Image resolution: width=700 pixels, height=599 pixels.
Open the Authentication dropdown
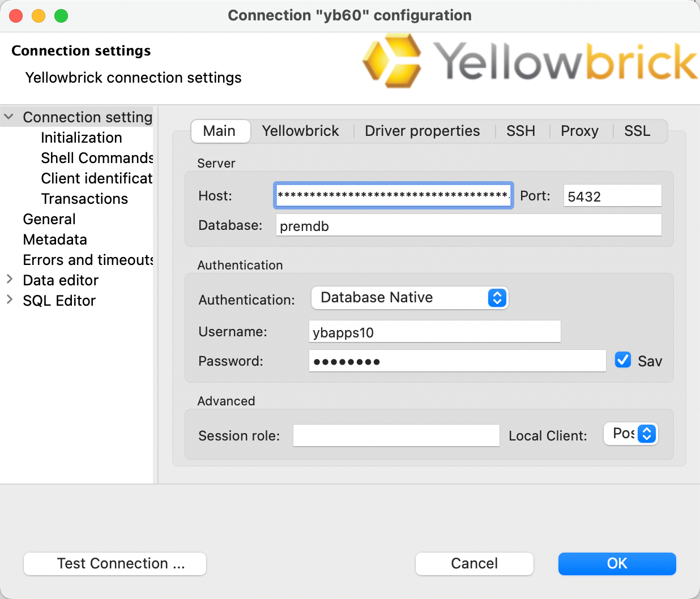click(x=409, y=298)
